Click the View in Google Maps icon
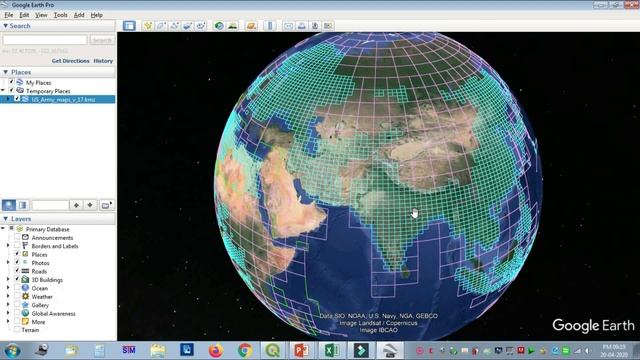 328,26
